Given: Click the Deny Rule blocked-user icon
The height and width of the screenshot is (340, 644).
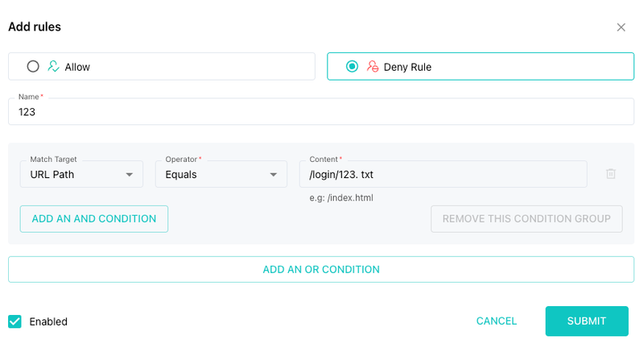Looking at the screenshot, I should (373, 66).
